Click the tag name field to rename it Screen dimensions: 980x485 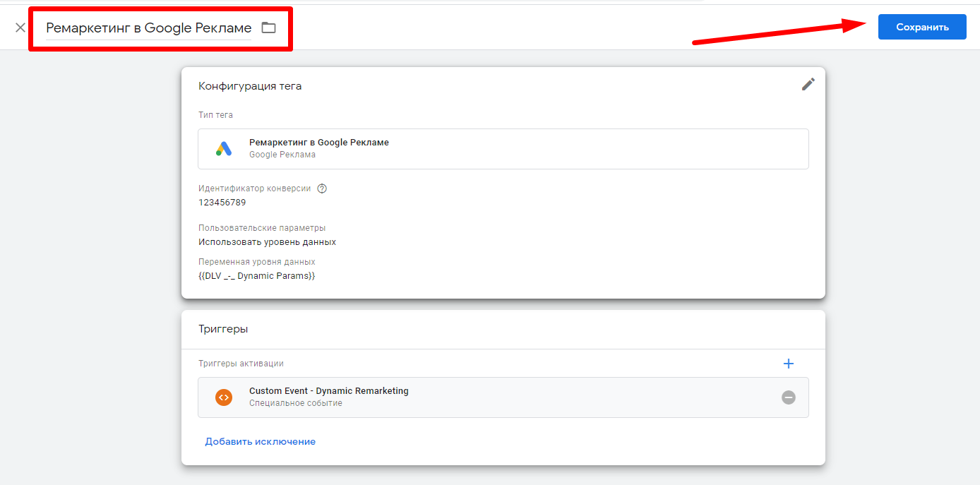click(x=148, y=28)
